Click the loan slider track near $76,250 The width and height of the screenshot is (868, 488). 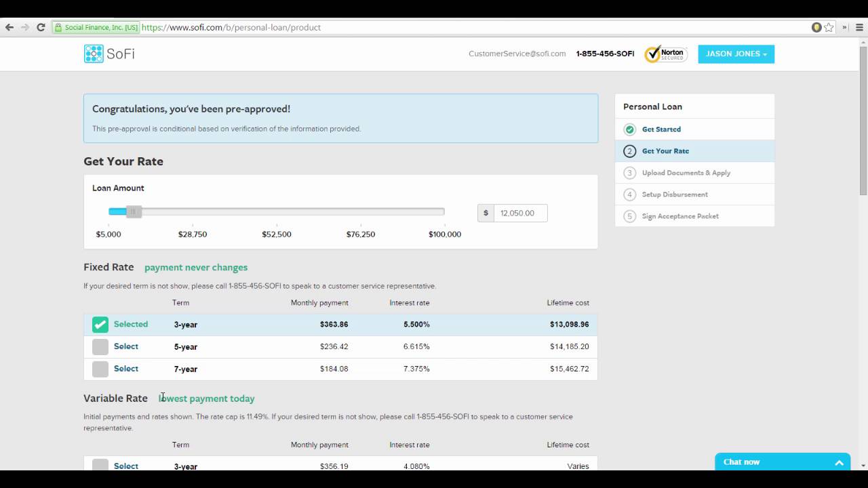(x=361, y=212)
